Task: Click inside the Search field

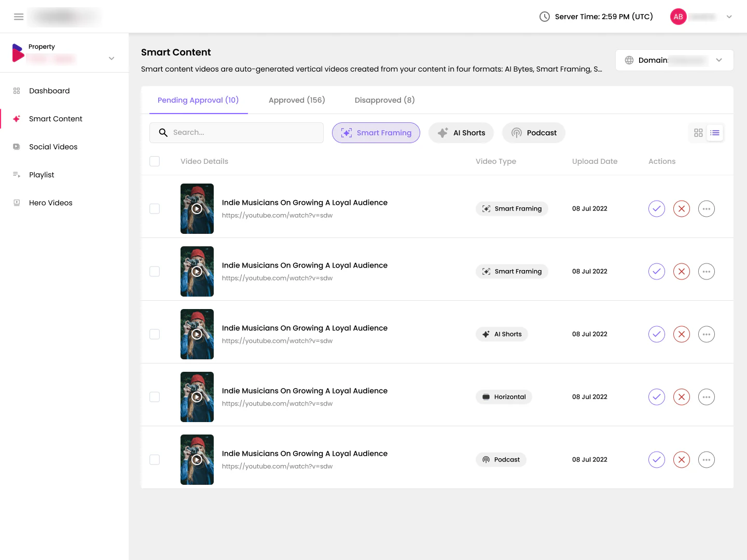Action: pyautogui.click(x=237, y=133)
